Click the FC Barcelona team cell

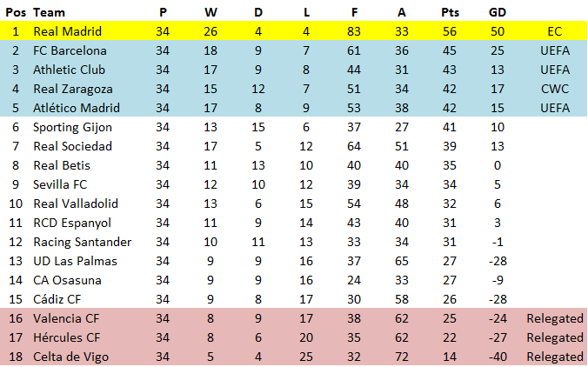[x=70, y=50]
